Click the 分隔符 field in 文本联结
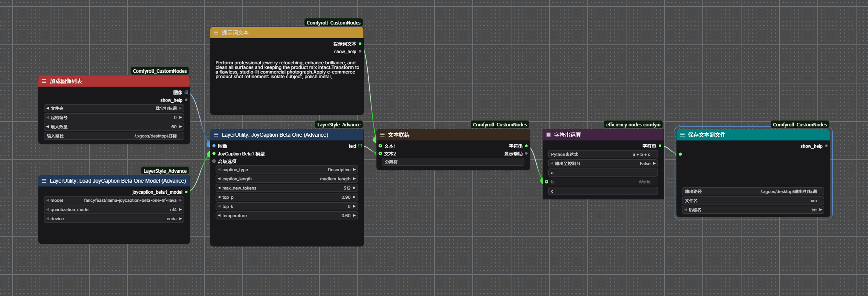868x296 pixels. 453,162
